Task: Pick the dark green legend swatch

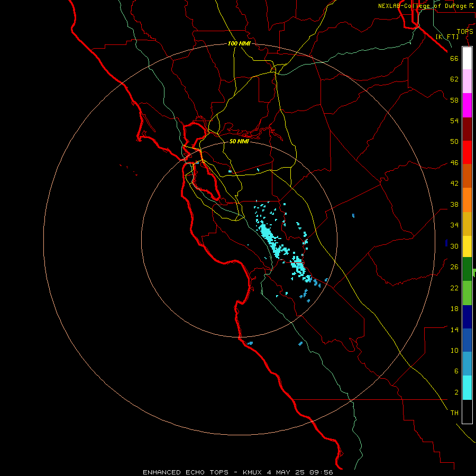Action: [467, 269]
